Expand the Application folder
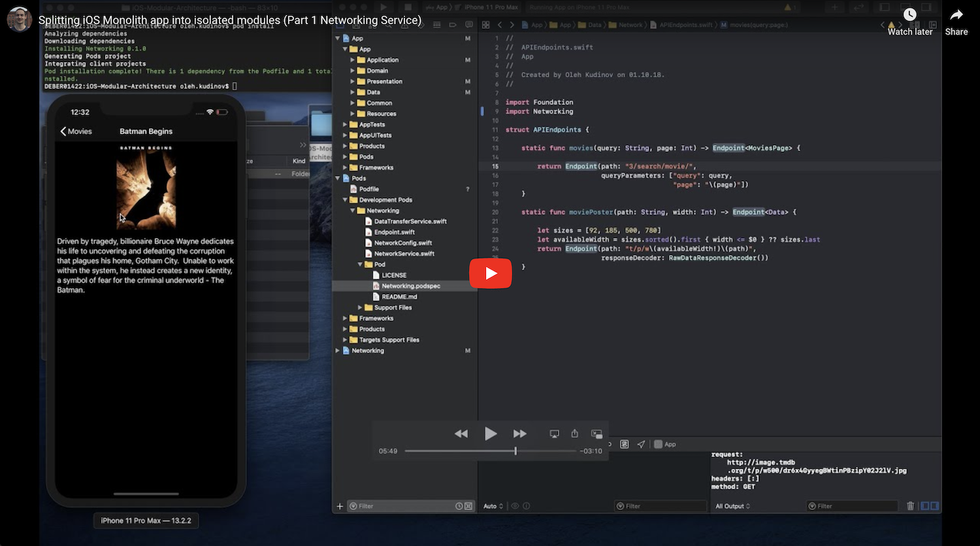Screen dimensions: 980x546 tap(353, 60)
